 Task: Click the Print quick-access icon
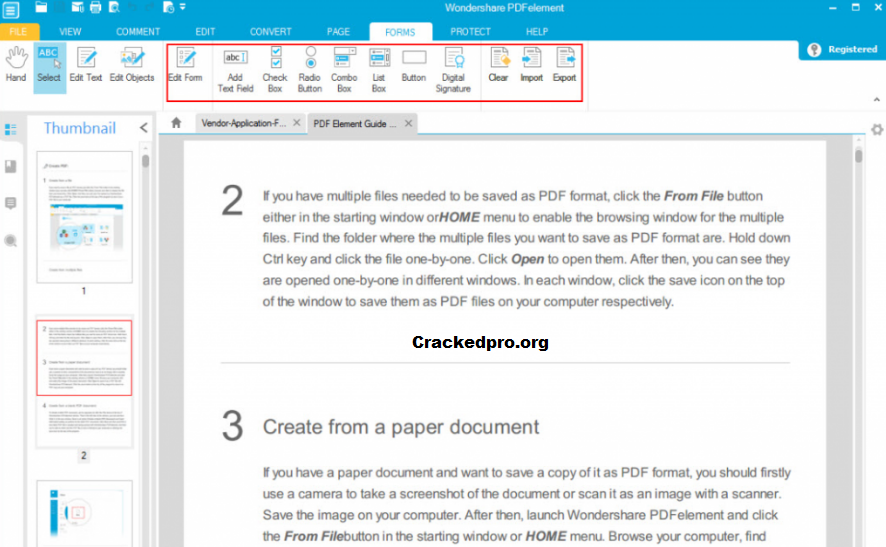[x=95, y=7]
